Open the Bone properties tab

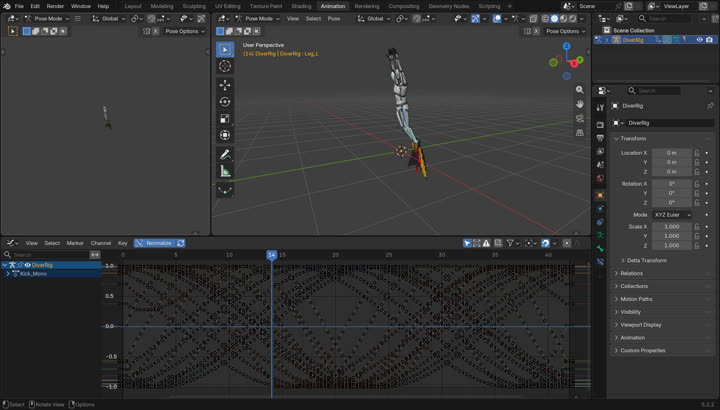coord(600,248)
